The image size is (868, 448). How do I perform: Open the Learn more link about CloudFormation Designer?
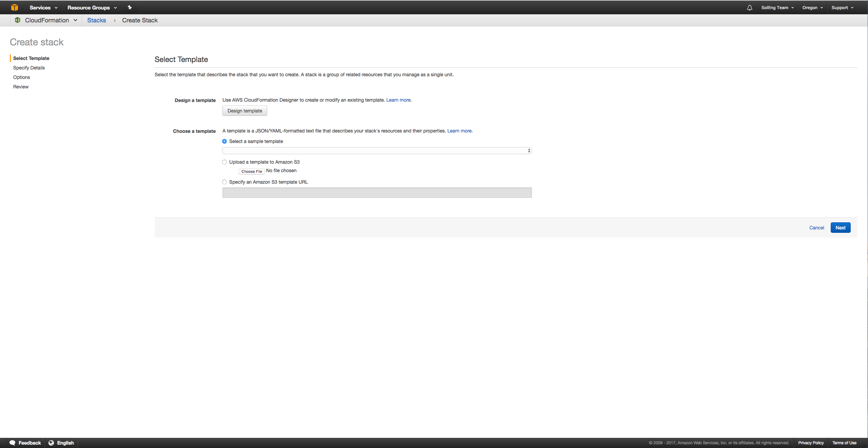pyautogui.click(x=398, y=100)
